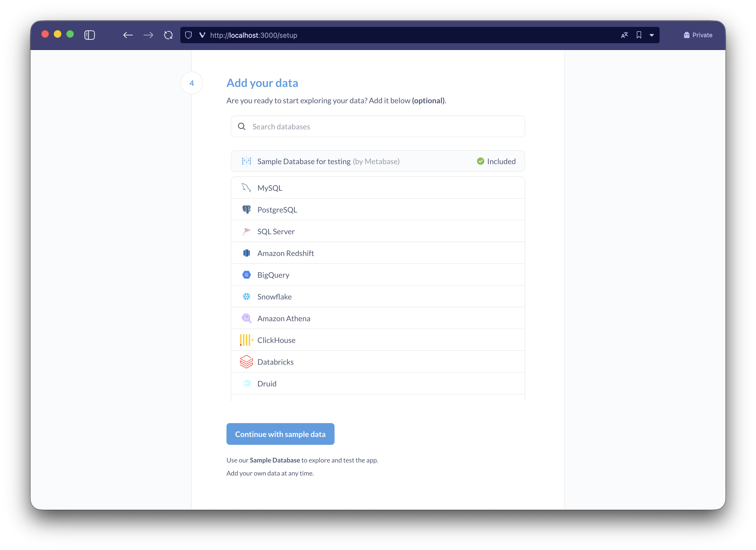The height and width of the screenshot is (550, 756).
Task: Click the PostgreSQL elephant icon
Action: click(x=246, y=210)
